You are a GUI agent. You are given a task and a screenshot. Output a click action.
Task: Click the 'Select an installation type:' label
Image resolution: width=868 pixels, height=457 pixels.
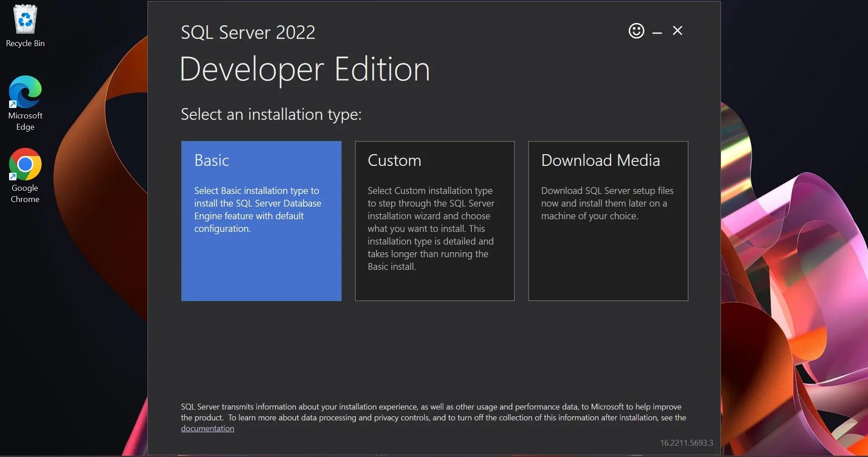[x=271, y=114]
